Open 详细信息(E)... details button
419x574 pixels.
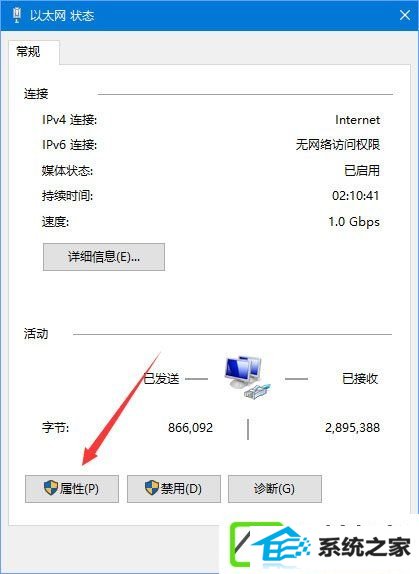click(104, 257)
